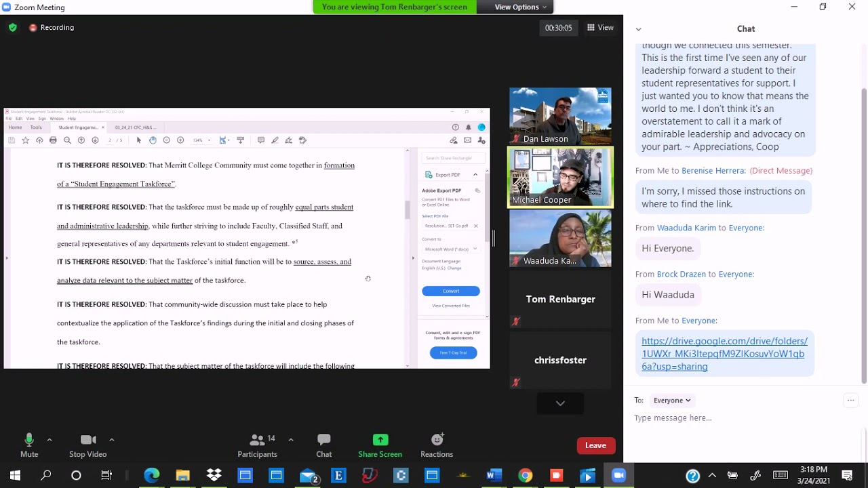This screenshot has width=868, height=488.
Task: Mute the Zoom microphone
Action: coord(29,445)
